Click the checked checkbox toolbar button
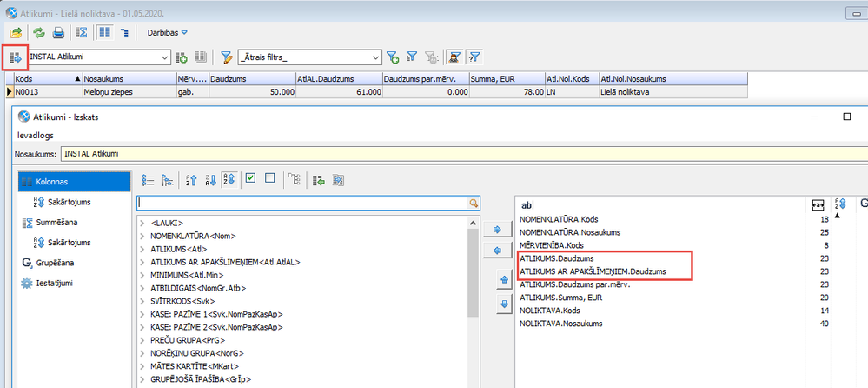 point(250,179)
